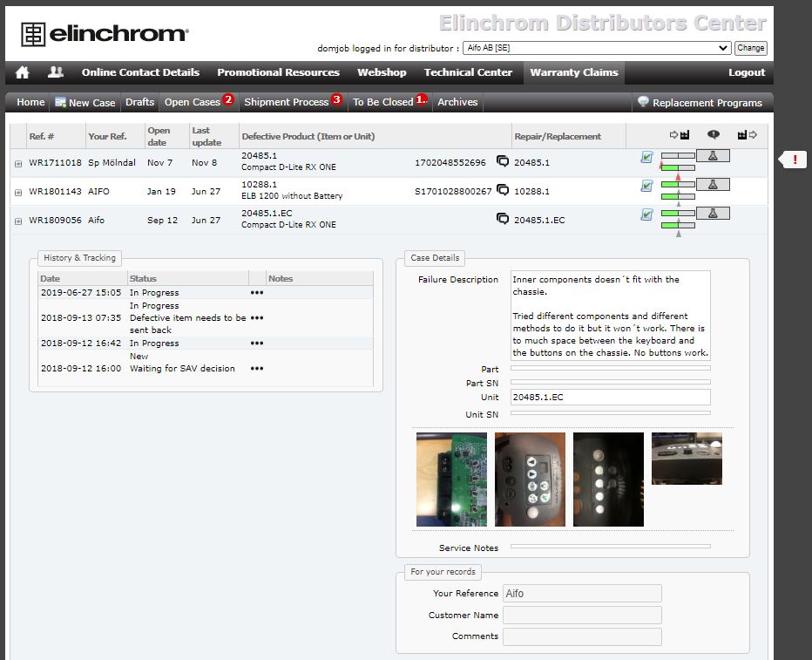Click the checklist icon for WR1801143

[x=646, y=186]
